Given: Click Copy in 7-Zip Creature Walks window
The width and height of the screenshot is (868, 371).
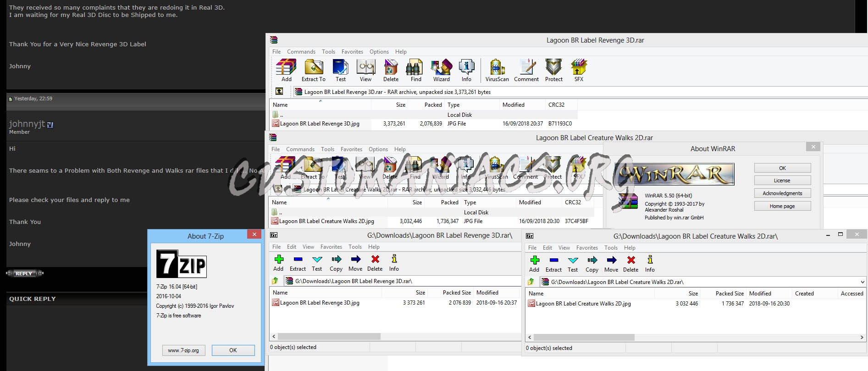Looking at the screenshot, I should tap(592, 264).
